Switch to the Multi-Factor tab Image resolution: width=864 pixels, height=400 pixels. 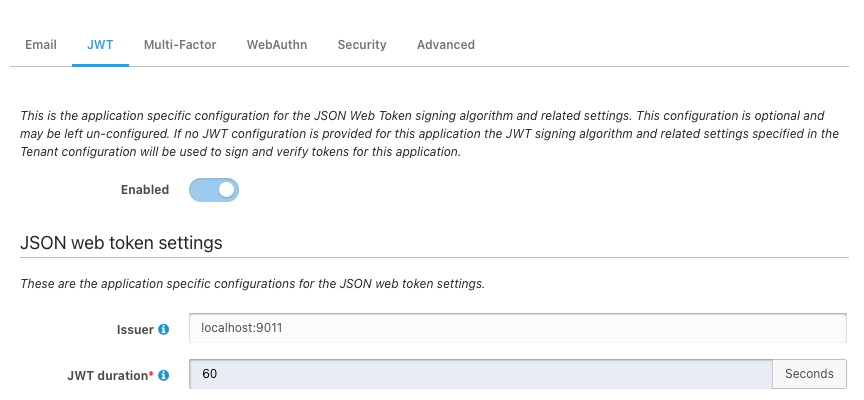[x=180, y=45]
